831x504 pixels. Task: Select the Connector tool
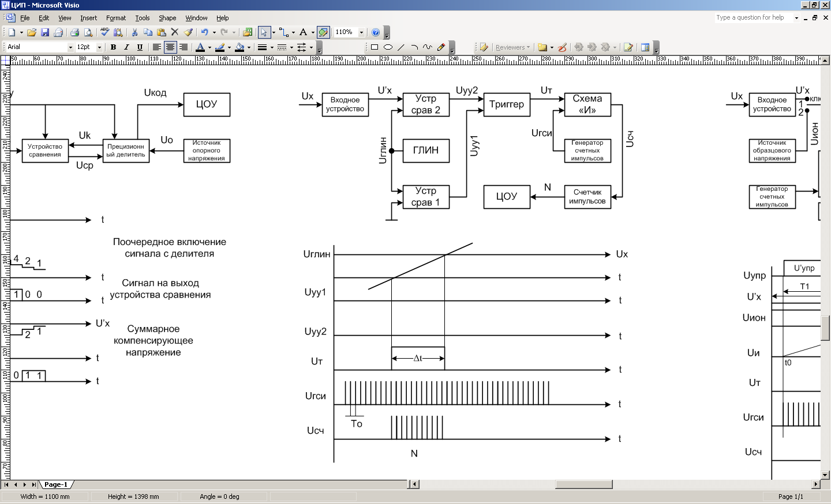284,32
